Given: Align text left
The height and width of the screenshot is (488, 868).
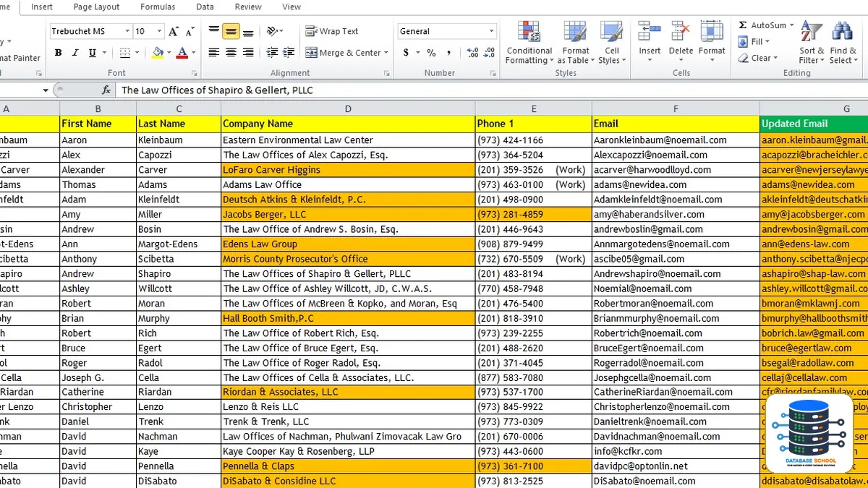Looking at the screenshot, I should [x=214, y=53].
